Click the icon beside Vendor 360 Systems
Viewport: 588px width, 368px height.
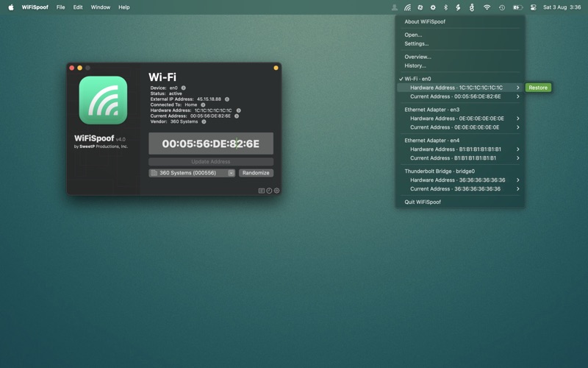(204, 121)
